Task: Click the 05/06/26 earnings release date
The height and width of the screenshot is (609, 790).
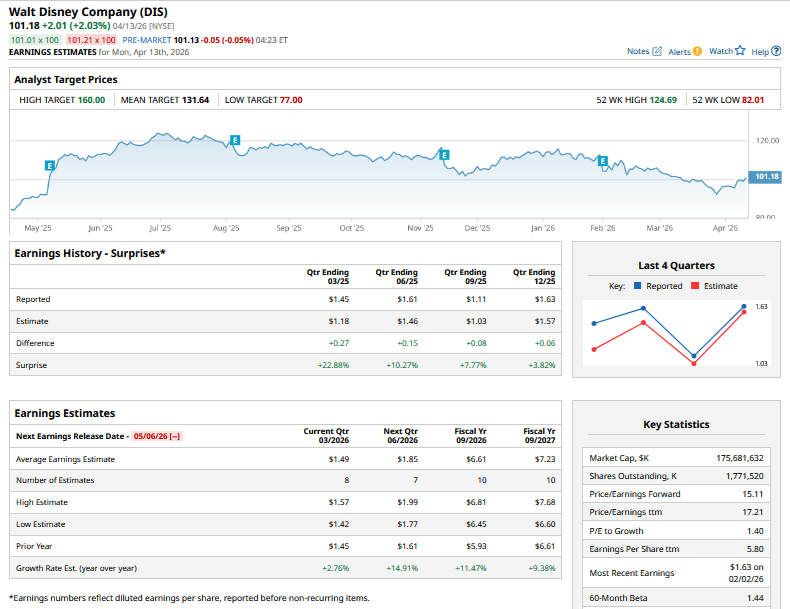Action: coord(157,436)
